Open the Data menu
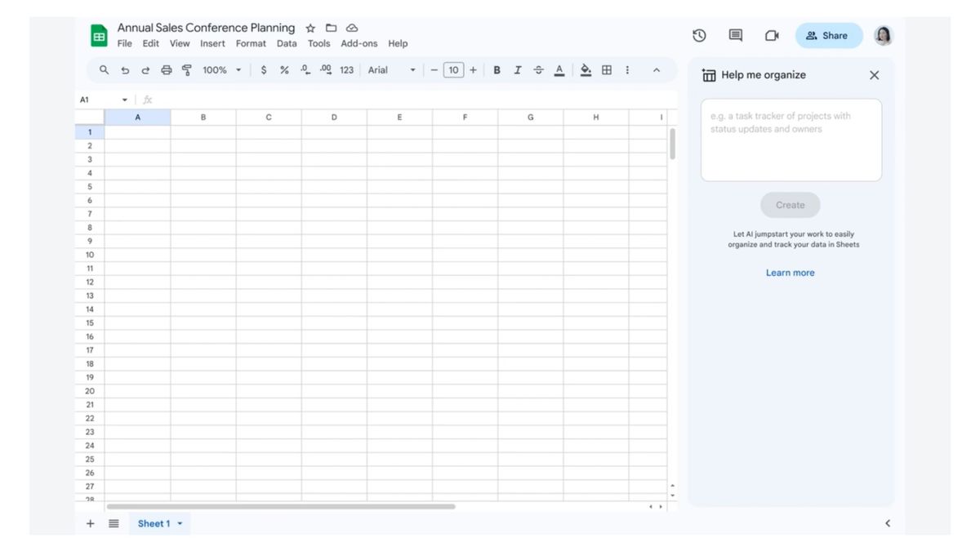 tap(287, 43)
